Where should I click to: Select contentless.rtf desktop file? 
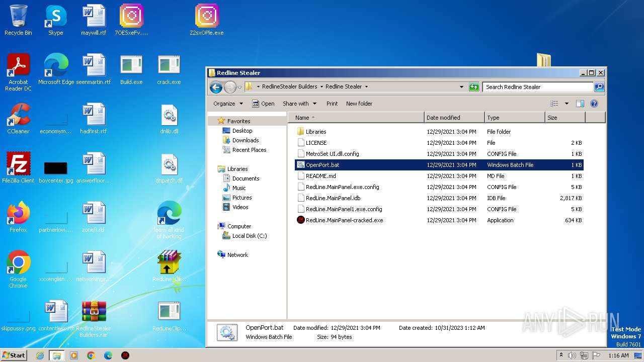tap(56, 316)
